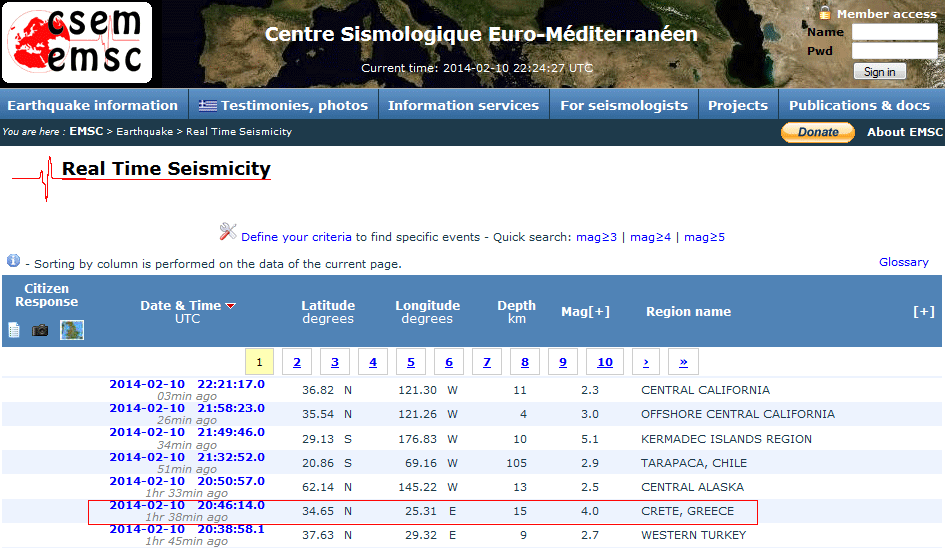Expand the Mag[+] column header
Image resolution: width=945 pixels, height=548 pixels.
coord(585,312)
